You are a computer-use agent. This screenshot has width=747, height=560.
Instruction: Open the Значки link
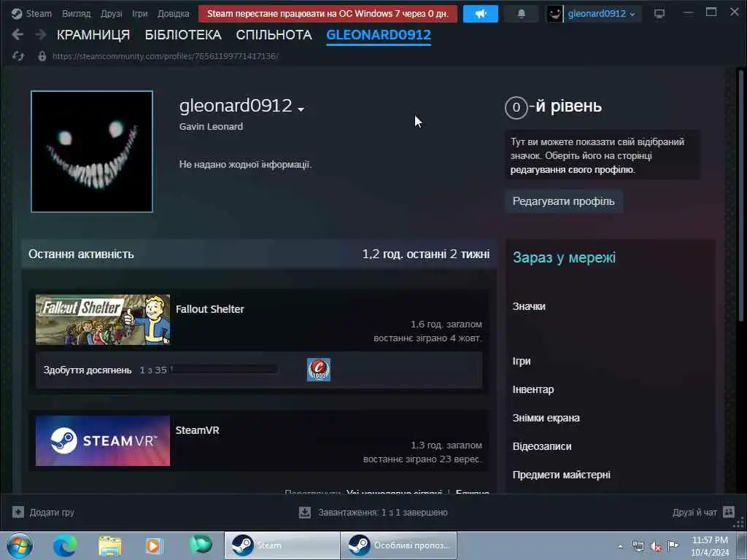529,306
